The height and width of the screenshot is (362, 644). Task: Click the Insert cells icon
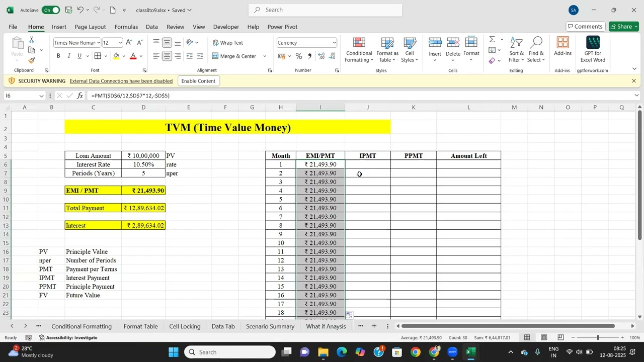(435, 49)
